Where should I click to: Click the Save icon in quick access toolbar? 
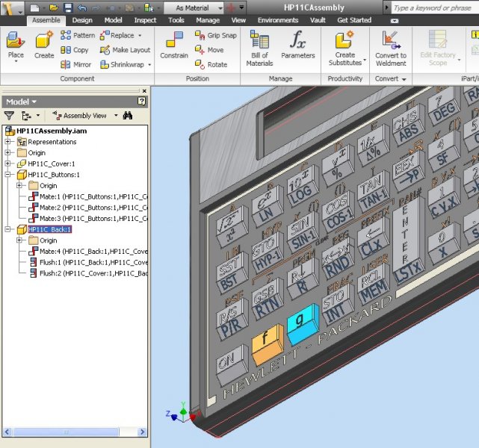tap(68, 8)
